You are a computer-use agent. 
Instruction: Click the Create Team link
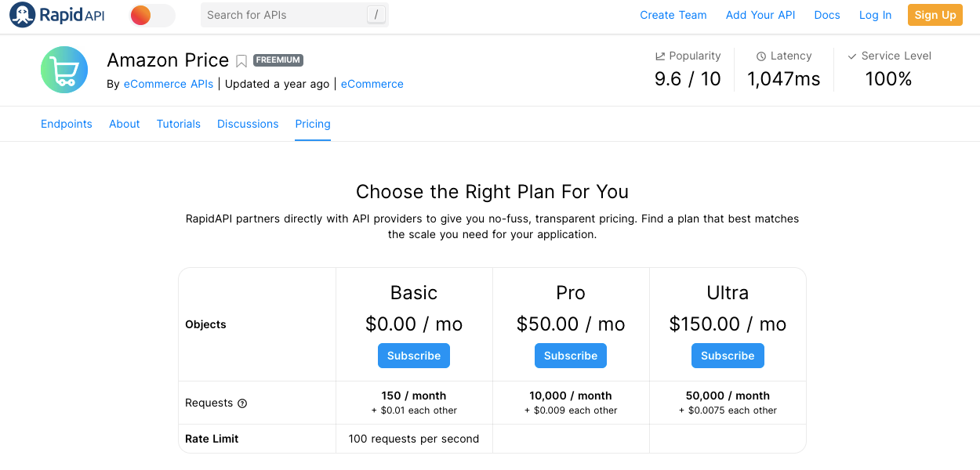[673, 14]
